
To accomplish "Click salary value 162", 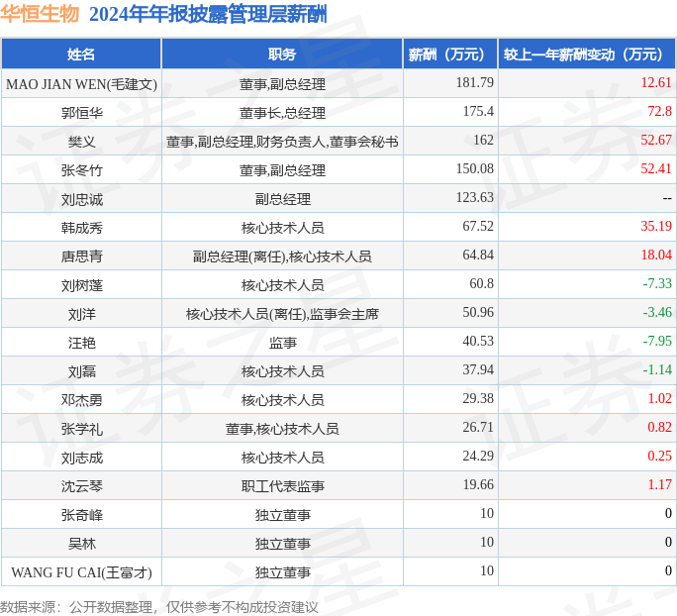I will pos(484,140).
